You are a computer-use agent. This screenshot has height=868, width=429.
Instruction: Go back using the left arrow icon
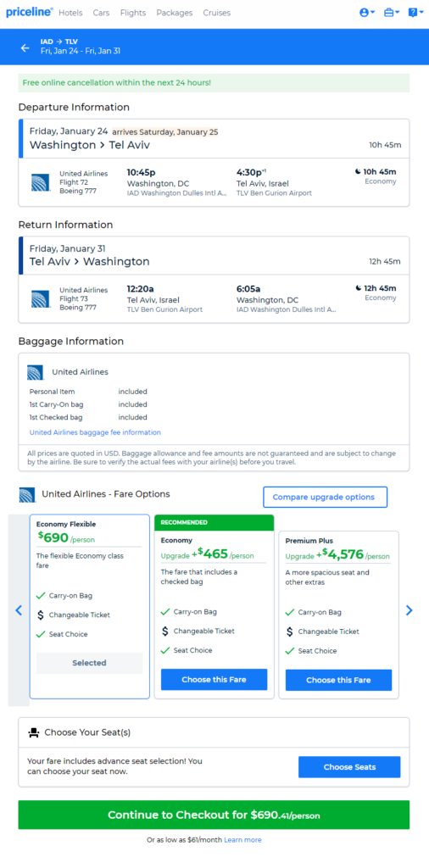pyautogui.click(x=25, y=48)
